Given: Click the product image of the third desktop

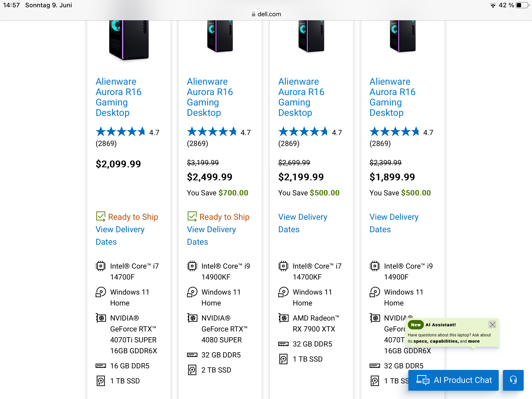Looking at the screenshot, I should [x=311, y=36].
